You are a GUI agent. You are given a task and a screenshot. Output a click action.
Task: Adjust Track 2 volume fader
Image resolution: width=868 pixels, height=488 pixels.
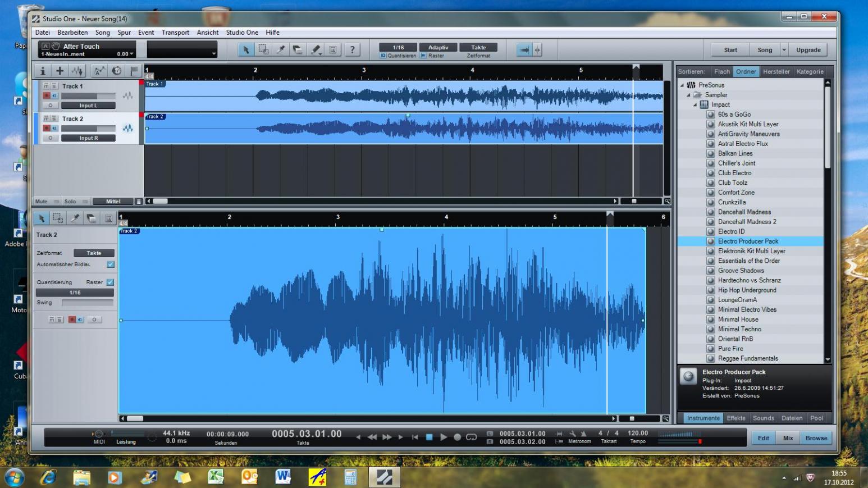tap(88, 129)
